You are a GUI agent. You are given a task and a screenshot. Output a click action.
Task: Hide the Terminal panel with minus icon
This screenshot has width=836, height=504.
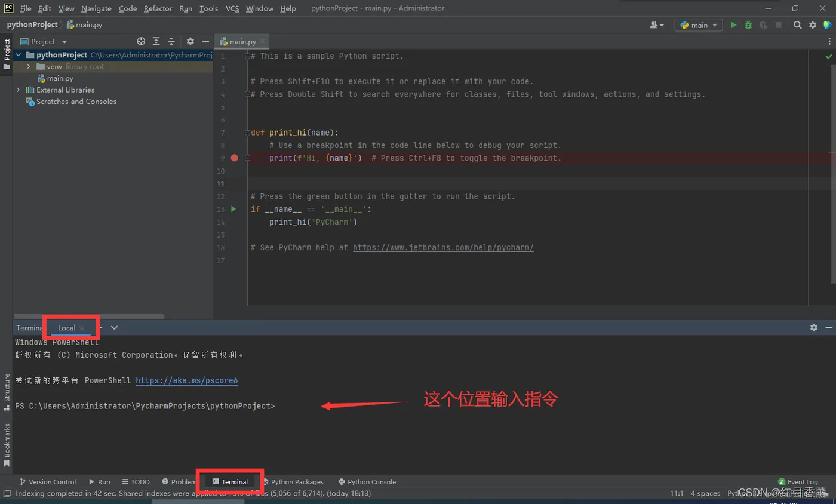(x=828, y=327)
